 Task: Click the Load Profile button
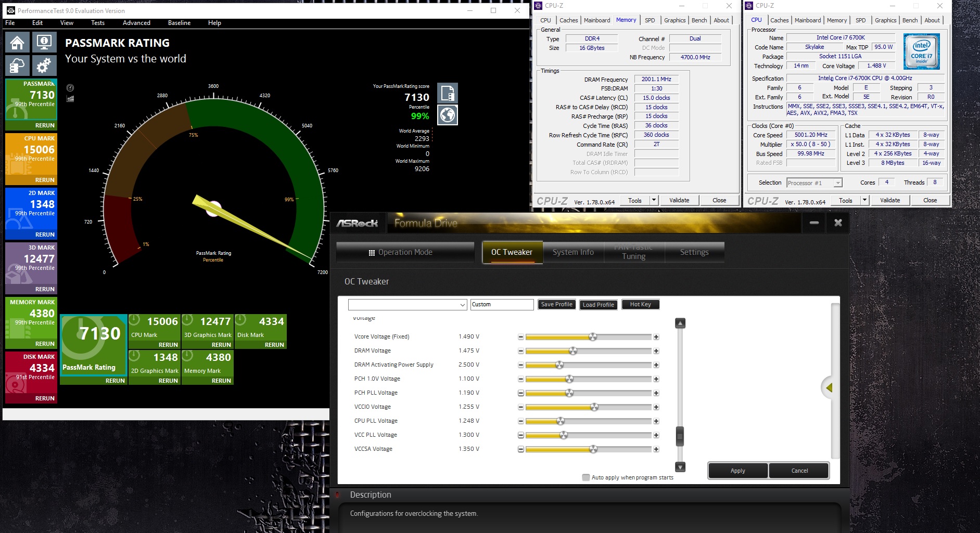(x=599, y=305)
